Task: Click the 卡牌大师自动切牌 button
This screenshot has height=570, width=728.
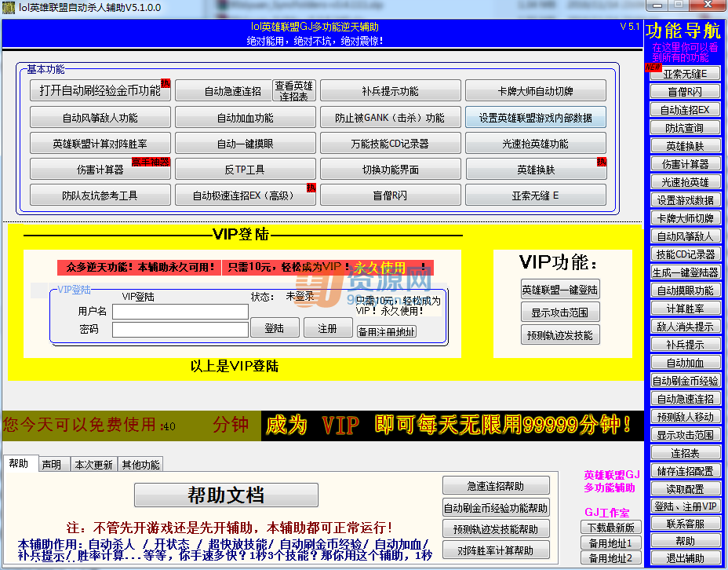Action: click(536, 90)
